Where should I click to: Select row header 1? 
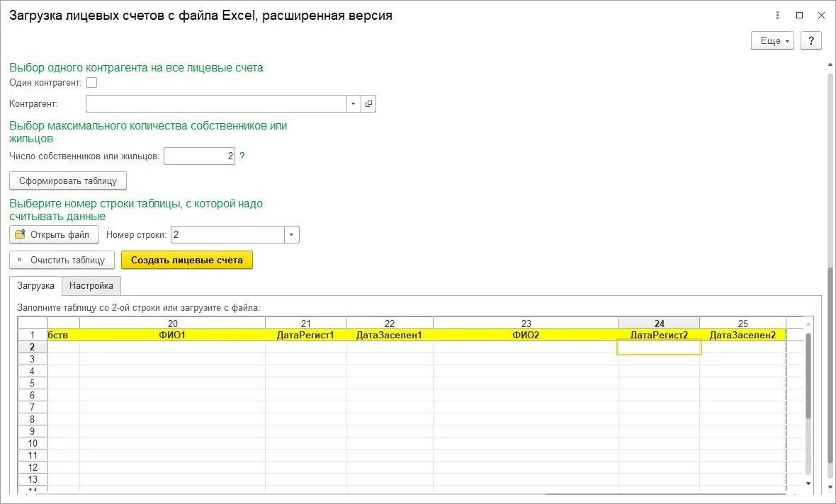(33, 335)
